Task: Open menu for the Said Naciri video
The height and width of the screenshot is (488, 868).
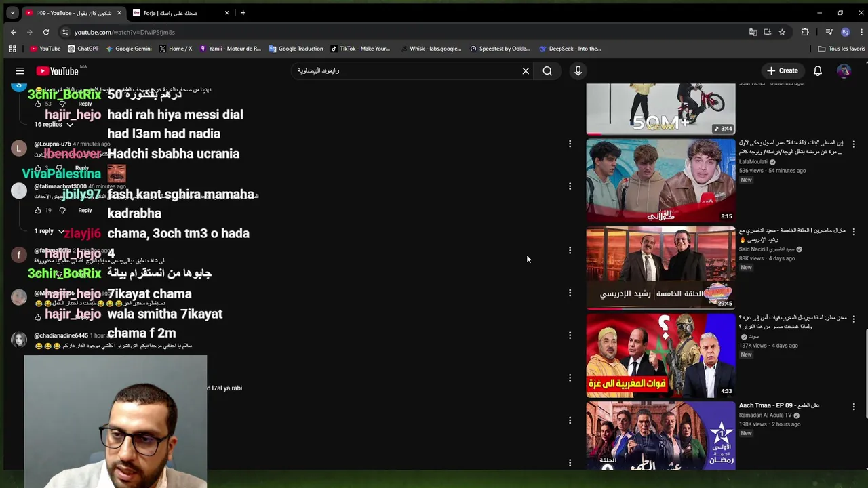Action: pos(854,232)
